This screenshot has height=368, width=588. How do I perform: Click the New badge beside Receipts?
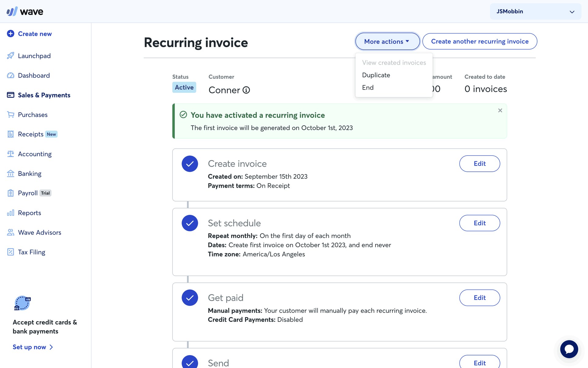pyautogui.click(x=51, y=134)
